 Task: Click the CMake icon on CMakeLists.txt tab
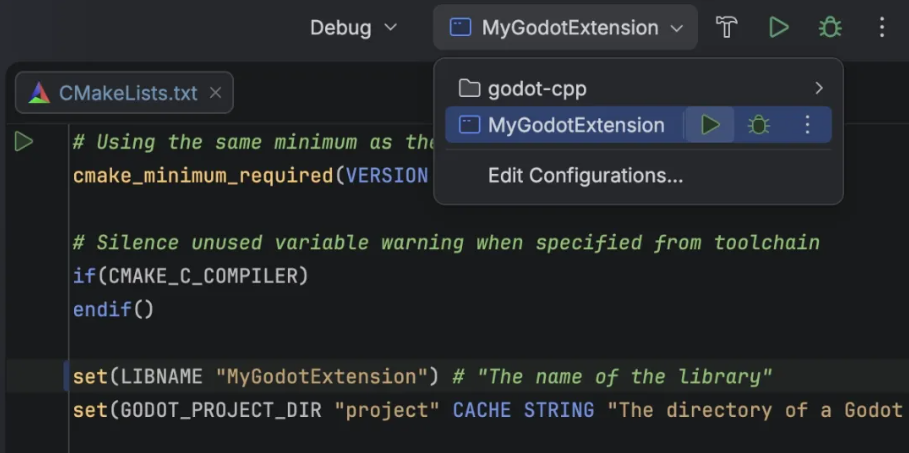(x=39, y=93)
